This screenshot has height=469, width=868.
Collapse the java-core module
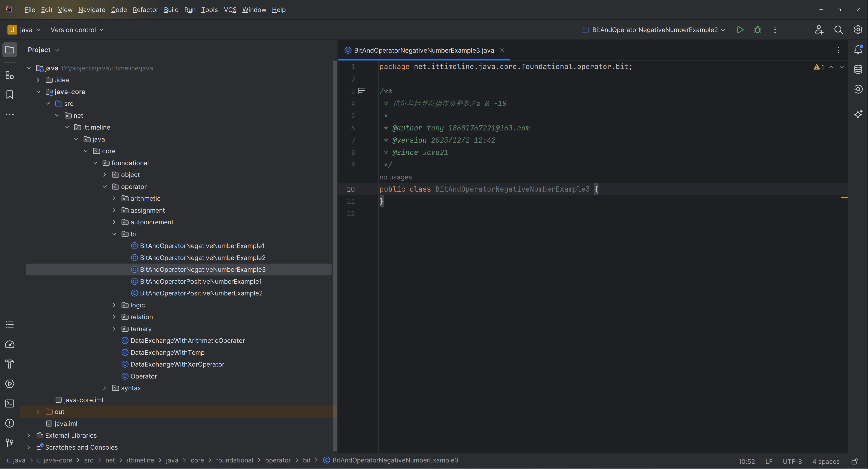coord(38,92)
